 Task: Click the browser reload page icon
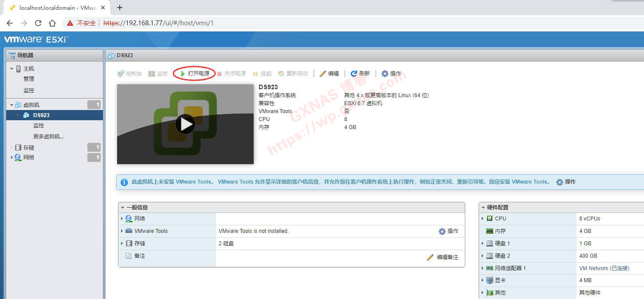click(38, 23)
